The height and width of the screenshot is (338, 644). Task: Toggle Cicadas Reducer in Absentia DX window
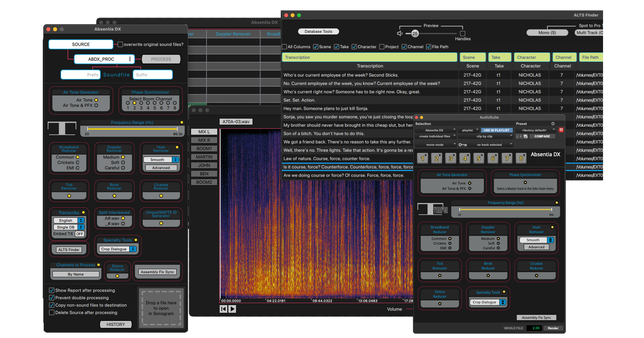click(x=161, y=196)
